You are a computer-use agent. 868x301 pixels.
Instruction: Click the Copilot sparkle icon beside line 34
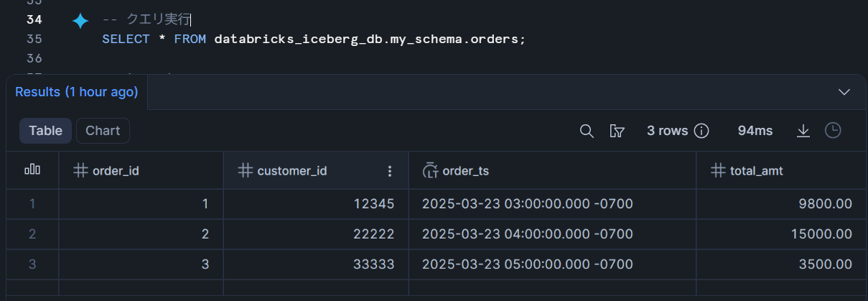(80, 21)
